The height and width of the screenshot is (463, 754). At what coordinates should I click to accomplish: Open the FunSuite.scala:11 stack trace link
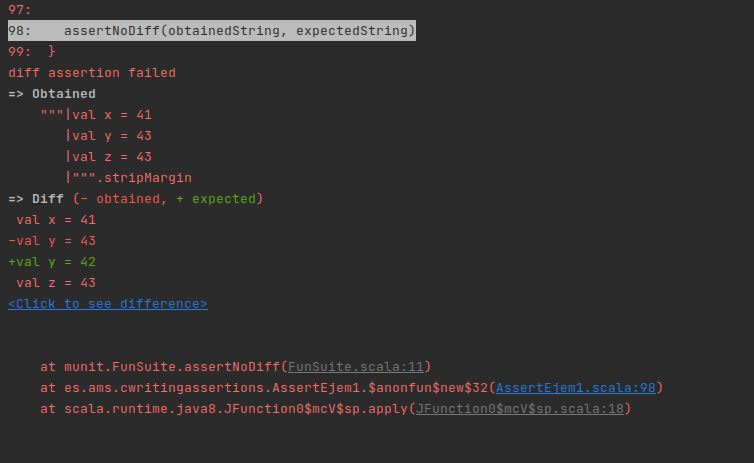357,367
